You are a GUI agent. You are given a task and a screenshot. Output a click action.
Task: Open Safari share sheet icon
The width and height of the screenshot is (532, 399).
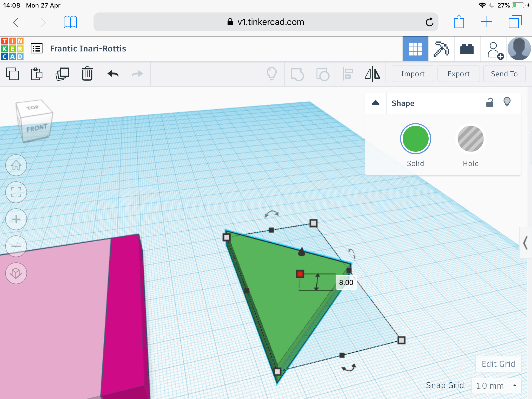(x=459, y=22)
